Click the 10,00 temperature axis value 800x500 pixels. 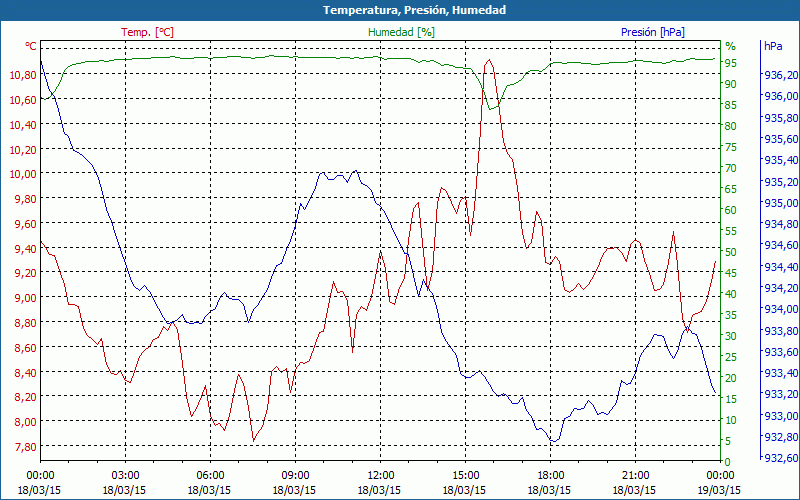23,174
